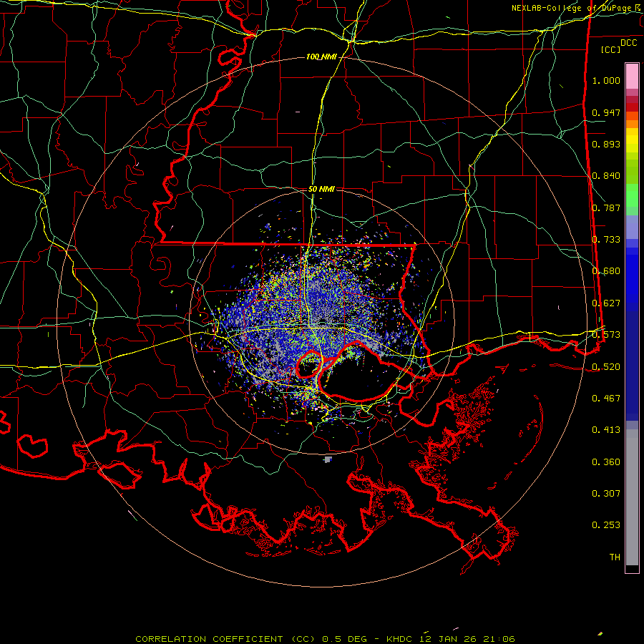Pick the pink color band near 1.000
The image size is (644, 644).
pyautogui.click(x=632, y=76)
